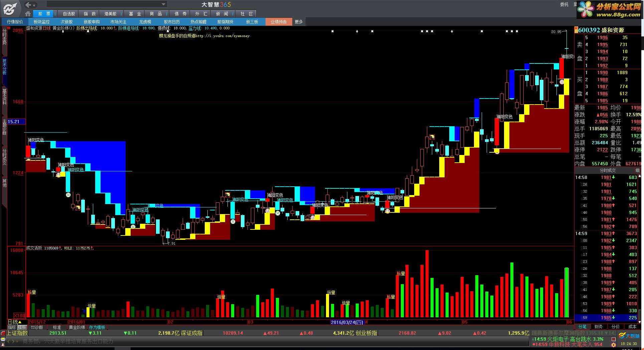The width and height of the screenshot is (644, 350).
Task: Select 新三板 in the submenu bar
Action: click(x=252, y=22)
